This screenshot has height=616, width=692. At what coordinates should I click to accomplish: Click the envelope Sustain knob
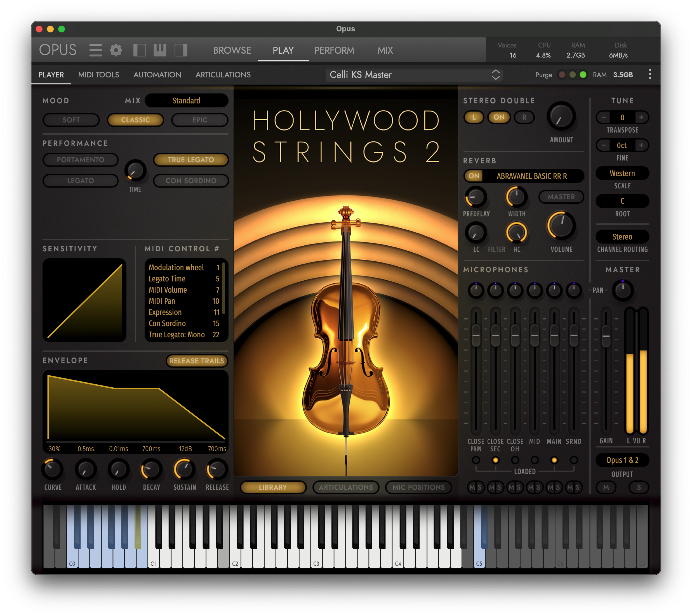click(x=184, y=469)
